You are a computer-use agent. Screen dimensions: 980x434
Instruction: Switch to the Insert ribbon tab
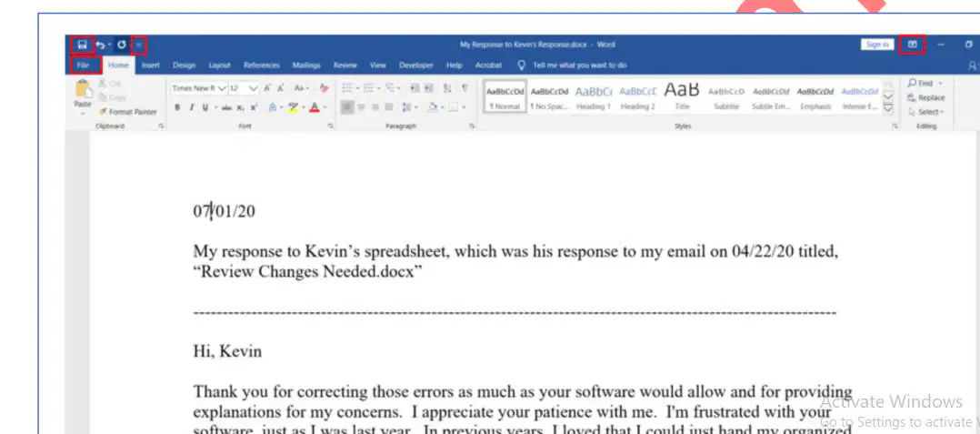click(151, 65)
